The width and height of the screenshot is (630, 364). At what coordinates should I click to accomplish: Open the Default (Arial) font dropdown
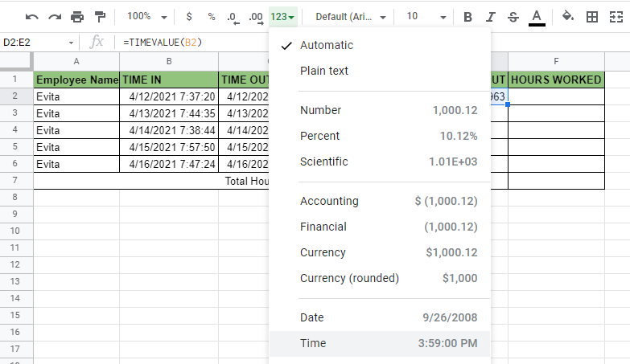[x=351, y=16]
